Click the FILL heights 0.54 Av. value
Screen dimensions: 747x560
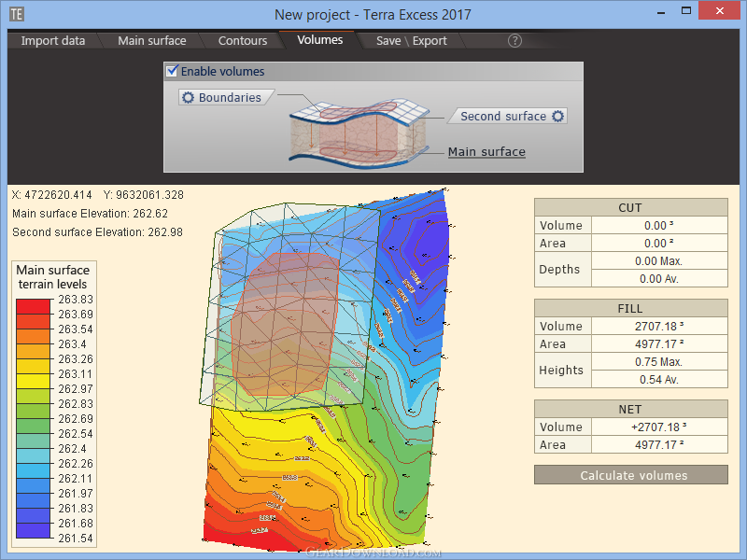pos(659,380)
